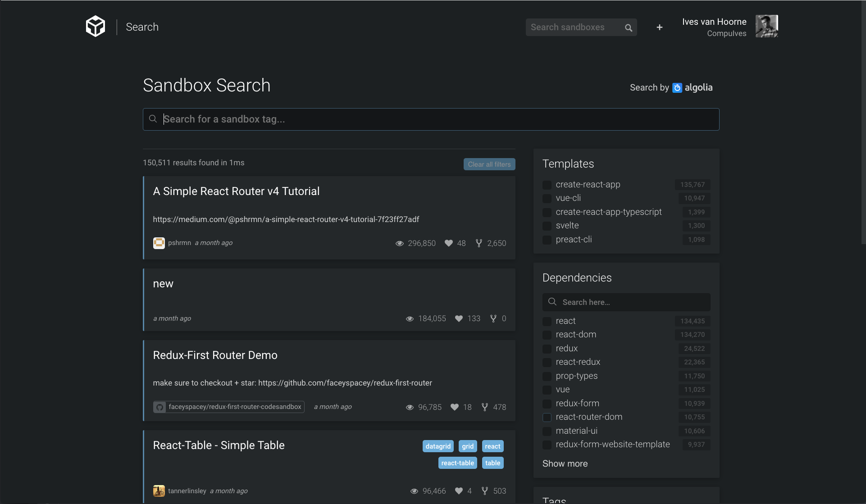Click the heart icon on React Router tutorial

(448, 243)
